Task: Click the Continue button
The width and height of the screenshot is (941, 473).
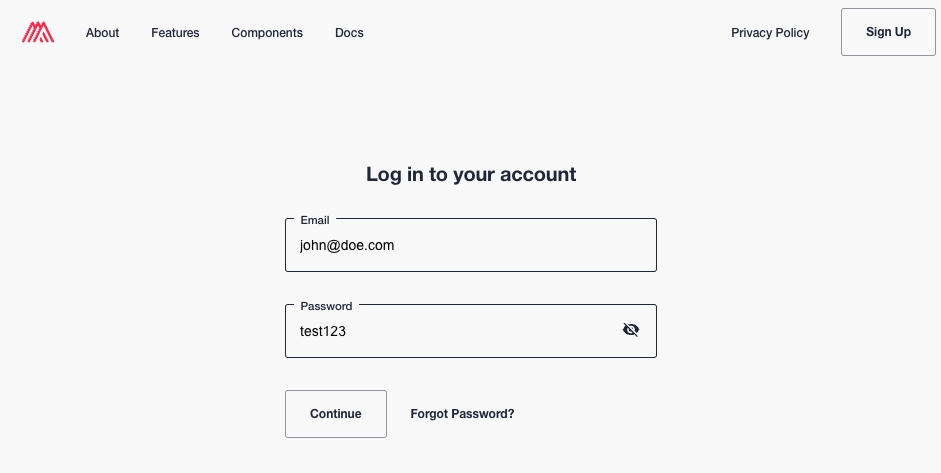Action: pos(336,414)
